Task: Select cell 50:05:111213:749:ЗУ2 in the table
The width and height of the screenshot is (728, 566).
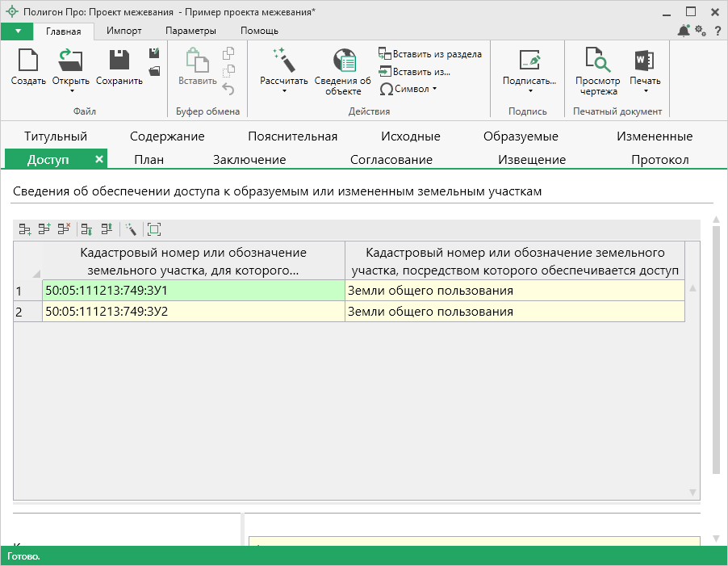Action: [194, 311]
